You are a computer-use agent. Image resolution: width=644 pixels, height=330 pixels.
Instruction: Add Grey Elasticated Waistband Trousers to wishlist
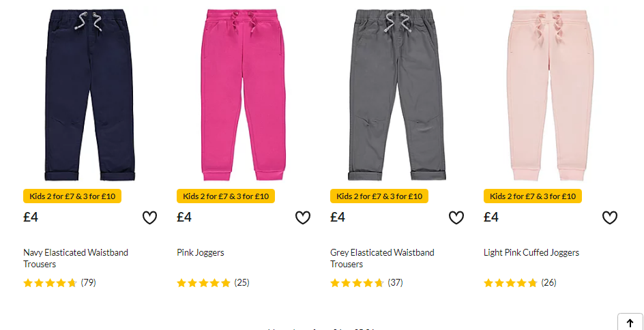point(456,217)
